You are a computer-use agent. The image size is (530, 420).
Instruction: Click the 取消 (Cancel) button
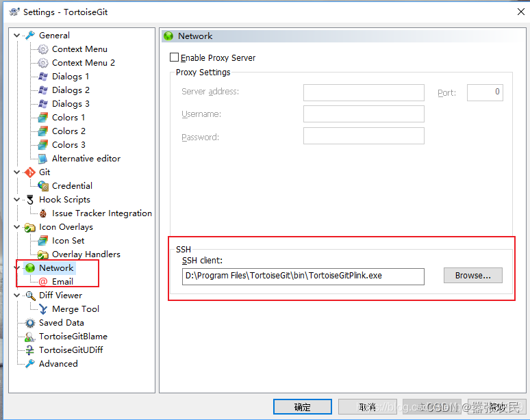pyautogui.click(x=368, y=407)
